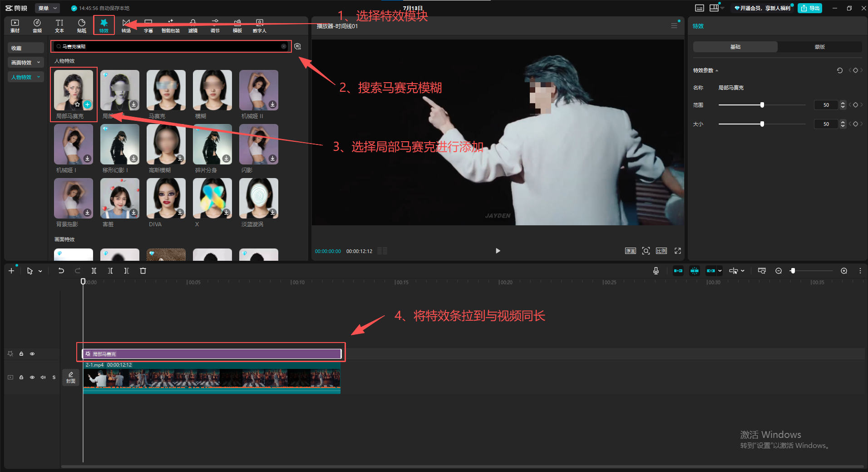This screenshot has height=472, width=868.
Task: Toggle main track magnet snapping
Action: (x=678, y=271)
